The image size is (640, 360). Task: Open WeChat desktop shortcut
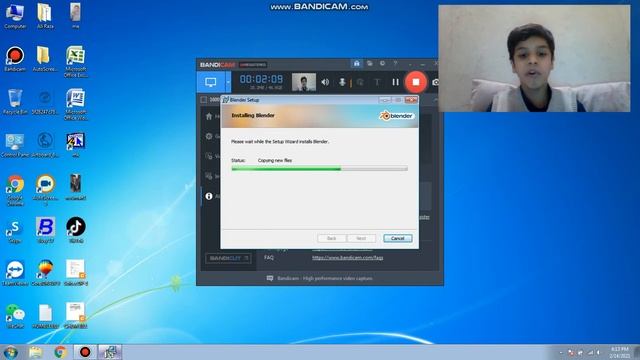(x=15, y=316)
